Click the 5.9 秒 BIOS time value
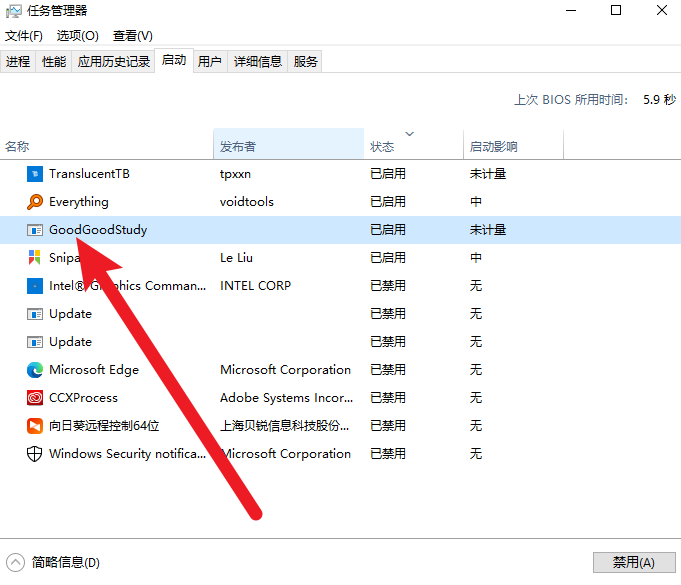Image resolution: width=681 pixels, height=585 pixels. [x=659, y=100]
